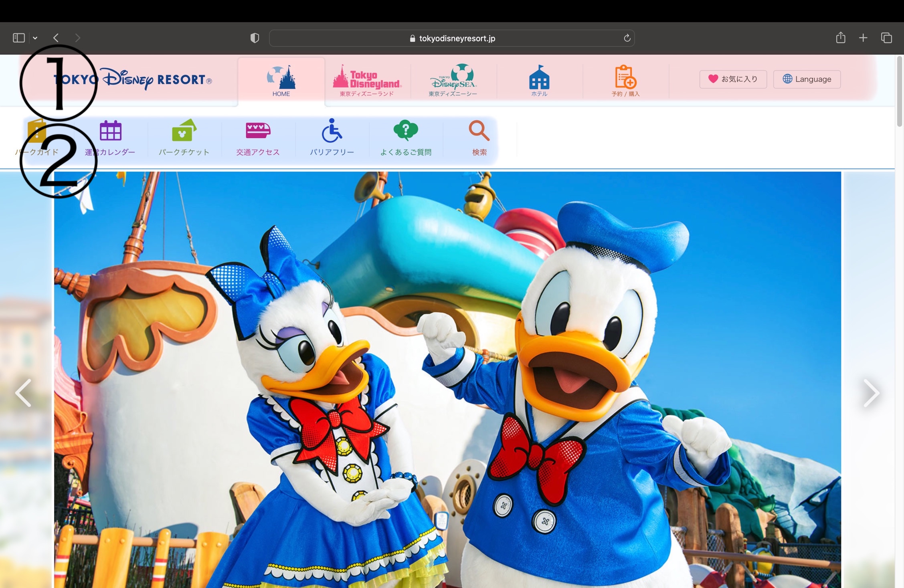Screen dimensions: 904x588
Task: Reload the page with the refresh icon
Action: pos(627,38)
